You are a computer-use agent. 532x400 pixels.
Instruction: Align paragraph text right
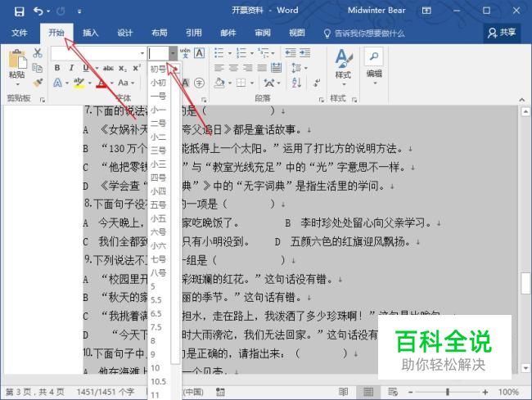click(248, 68)
